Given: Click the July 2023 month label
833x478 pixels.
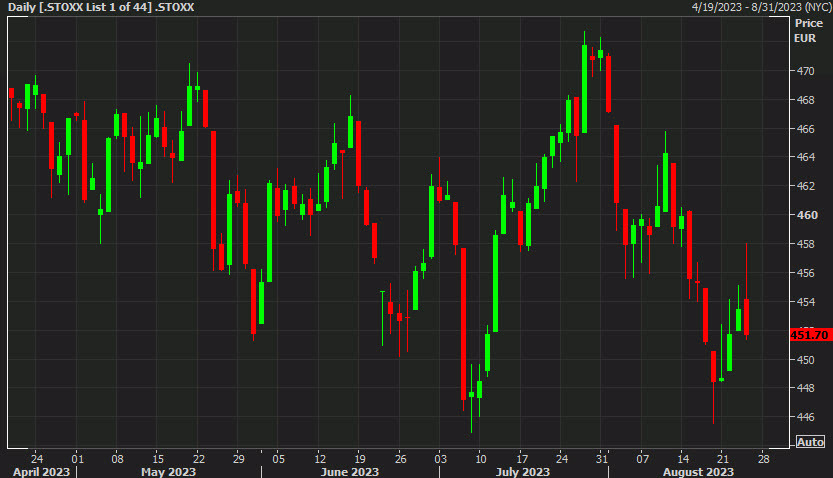Looking at the screenshot, I should tap(523, 472).
